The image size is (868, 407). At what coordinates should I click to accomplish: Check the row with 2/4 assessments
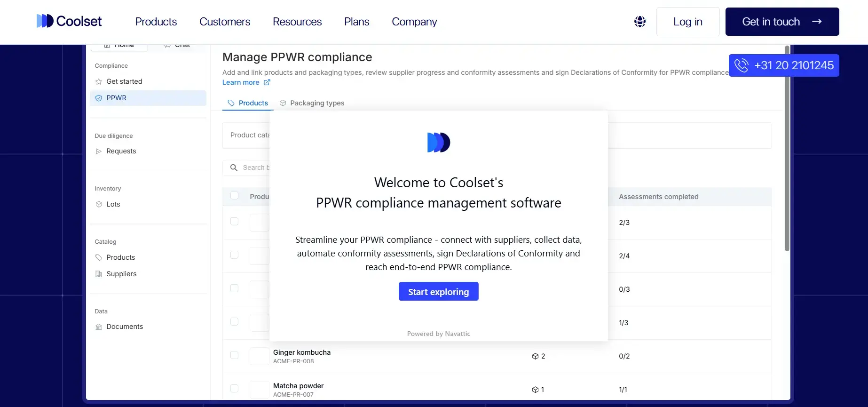[x=234, y=255]
